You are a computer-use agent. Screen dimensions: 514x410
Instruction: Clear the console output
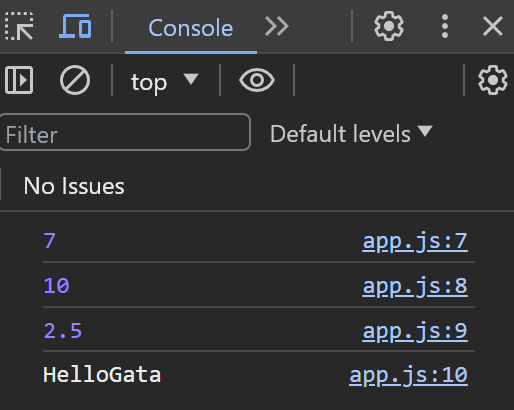point(75,80)
